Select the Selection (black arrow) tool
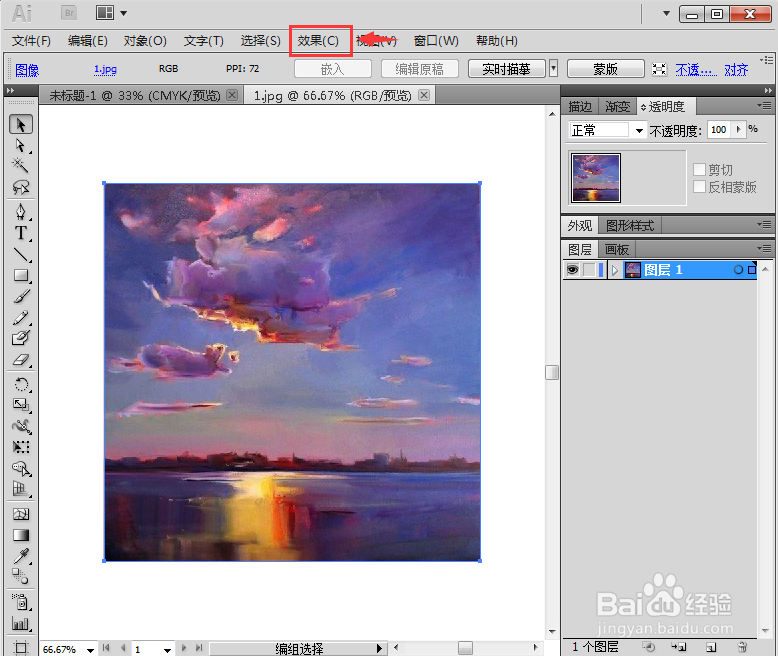The image size is (778, 656). [21, 125]
